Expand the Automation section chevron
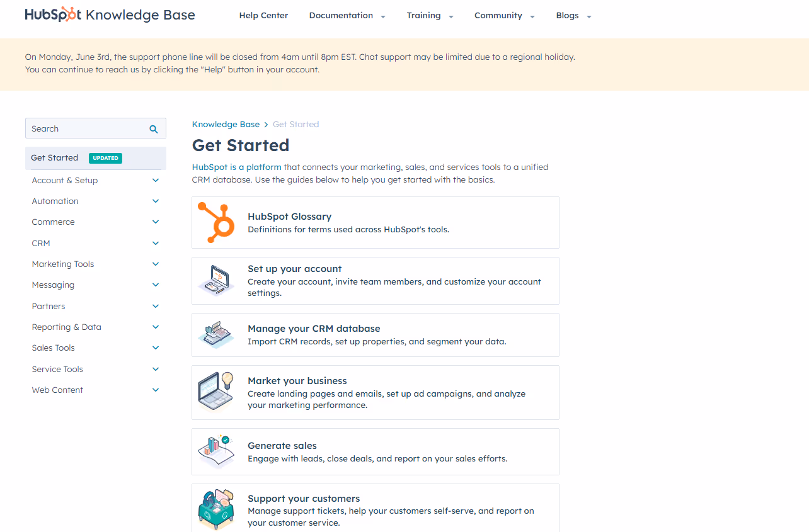Image resolution: width=809 pixels, height=532 pixels. coord(156,201)
